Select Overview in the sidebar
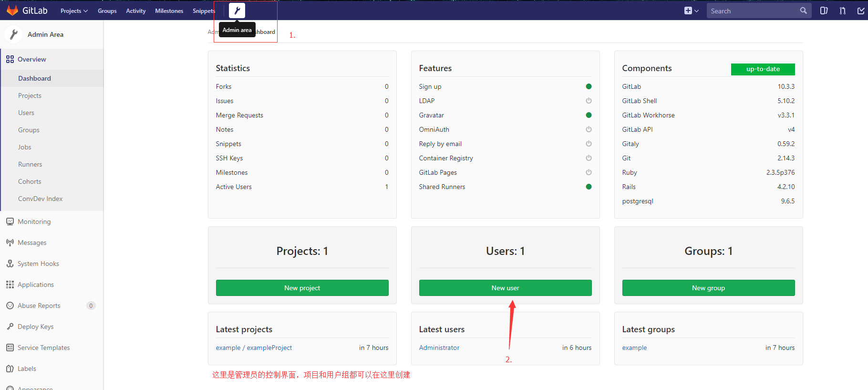The image size is (868, 390). pos(52,59)
